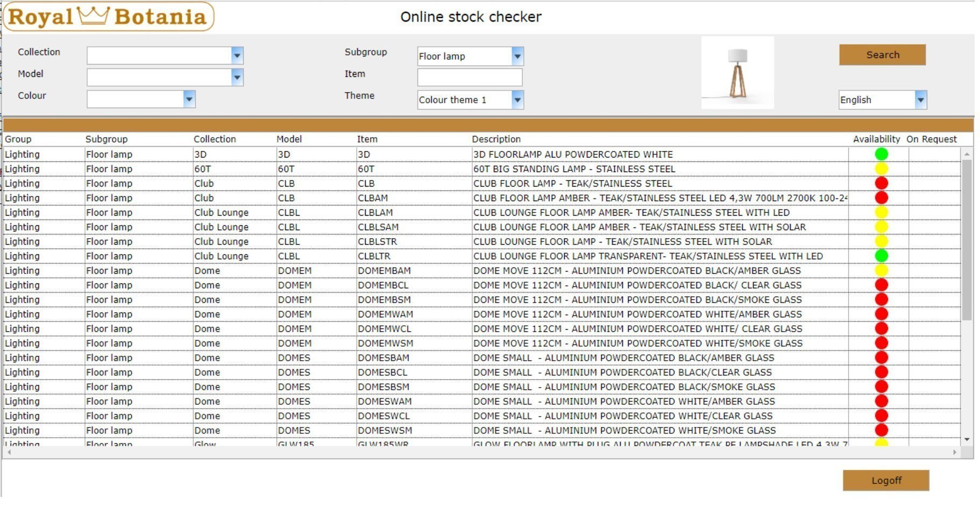Click the DOME MOVE 112CM WHITE/SMOKE GLASS description
The height and width of the screenshot is (513, 980).
coord(638,343)
